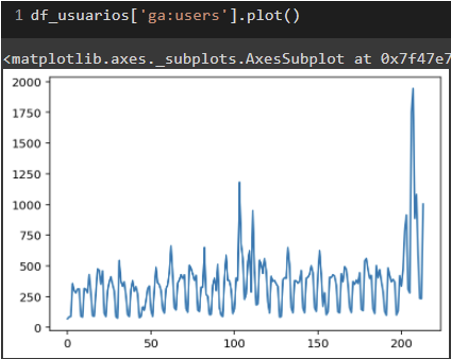
Task: Click the y-axis label 1500
Action: click(x=27, y=144)
